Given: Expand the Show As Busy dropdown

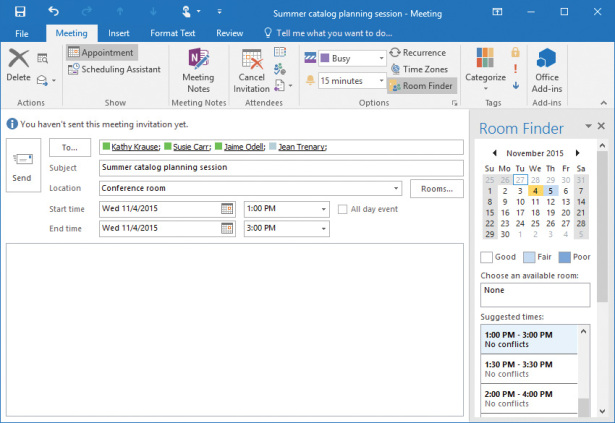Looking at the screenshot, I should (381, 58).
